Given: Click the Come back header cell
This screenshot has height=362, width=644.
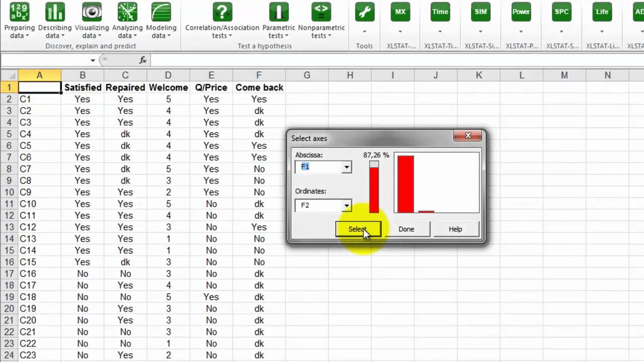Looking at the screenshot, I should [259, 87].
